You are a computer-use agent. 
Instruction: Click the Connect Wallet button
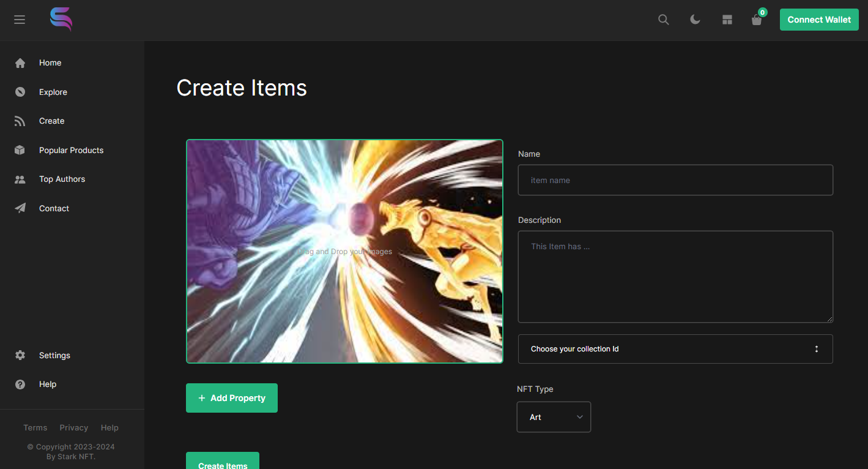(x=819, y=20)
